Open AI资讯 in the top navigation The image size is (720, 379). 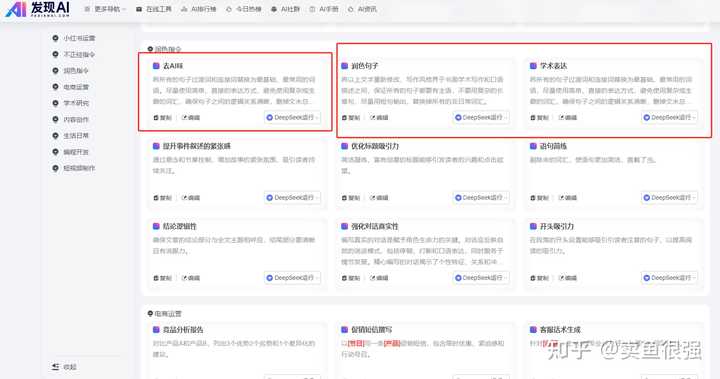[362, 9]
